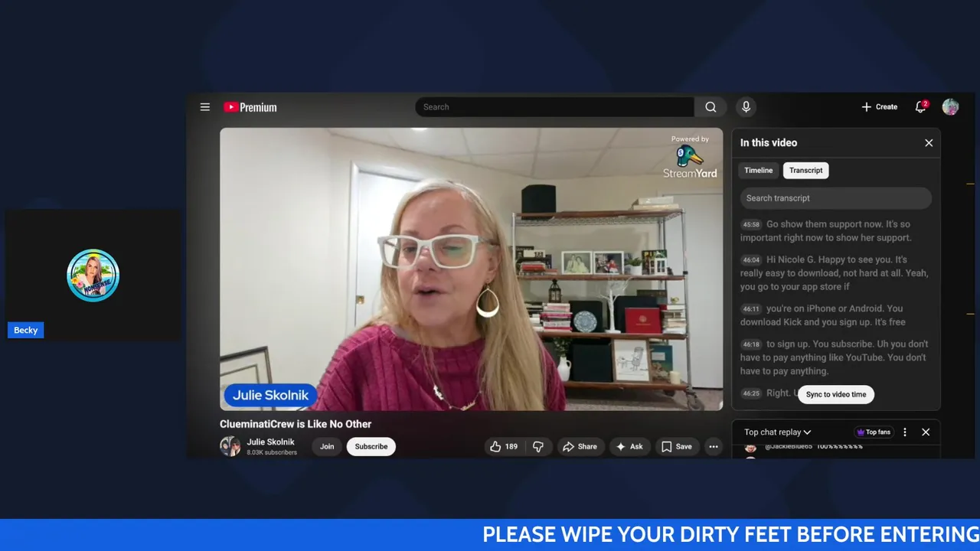
Task: Click Sync to video time button
Action: point(836,395)
